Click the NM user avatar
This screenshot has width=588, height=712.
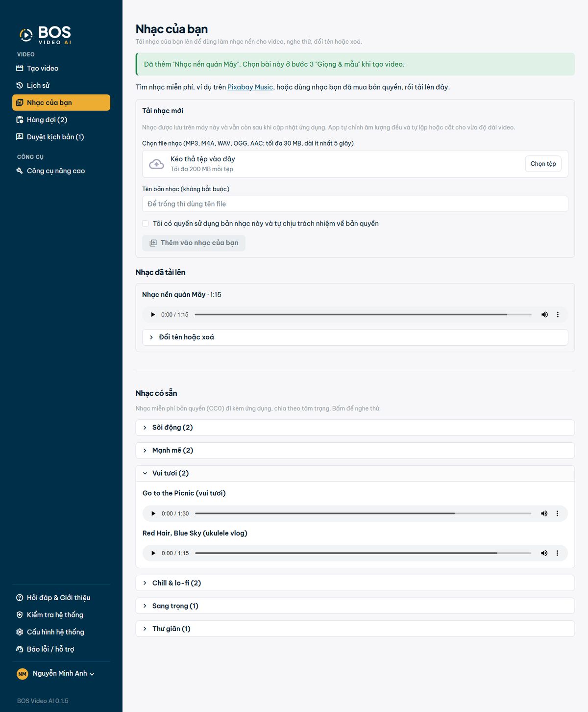pos(23,674)
